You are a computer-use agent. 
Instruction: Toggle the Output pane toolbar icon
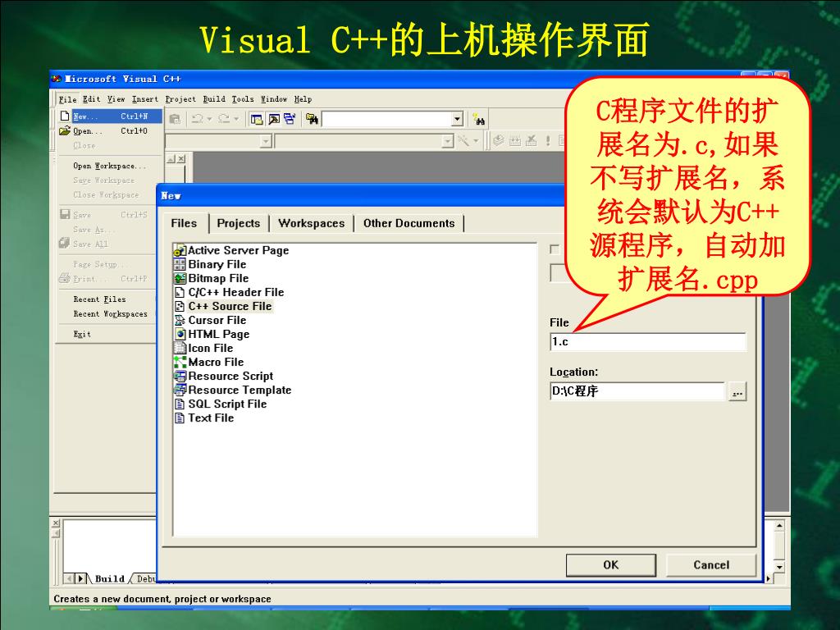pos(274,119)
